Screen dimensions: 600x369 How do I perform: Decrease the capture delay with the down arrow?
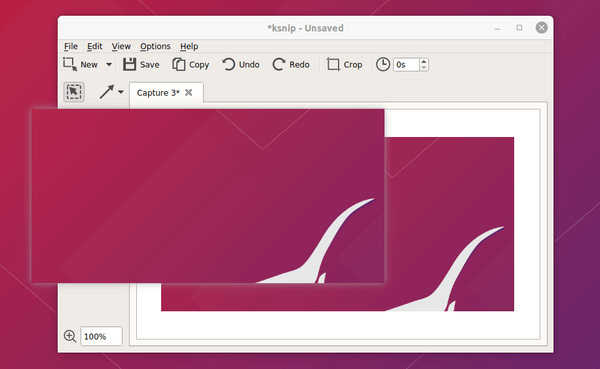click(424, 68)
